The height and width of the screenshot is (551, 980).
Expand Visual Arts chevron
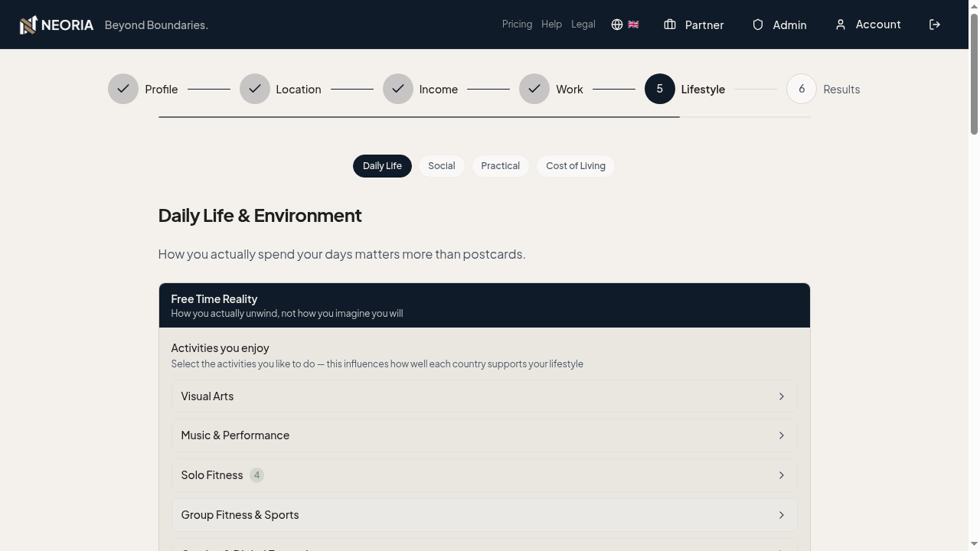(782, 396)
